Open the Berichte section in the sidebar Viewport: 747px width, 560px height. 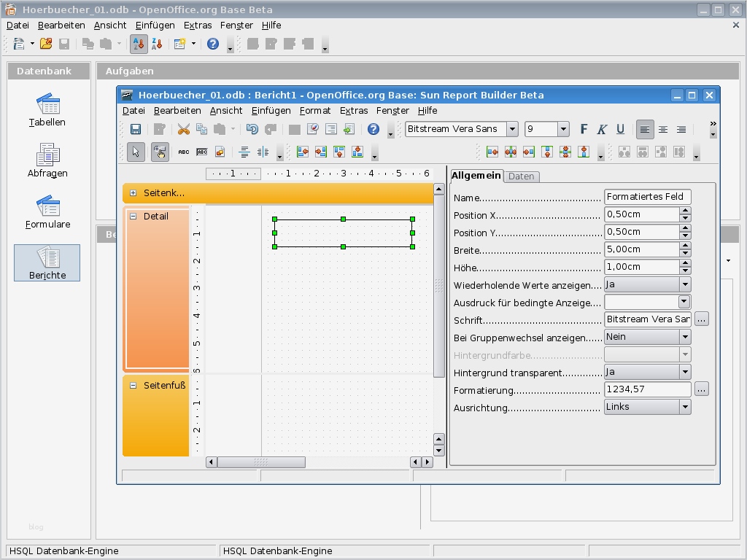point(47,262)
